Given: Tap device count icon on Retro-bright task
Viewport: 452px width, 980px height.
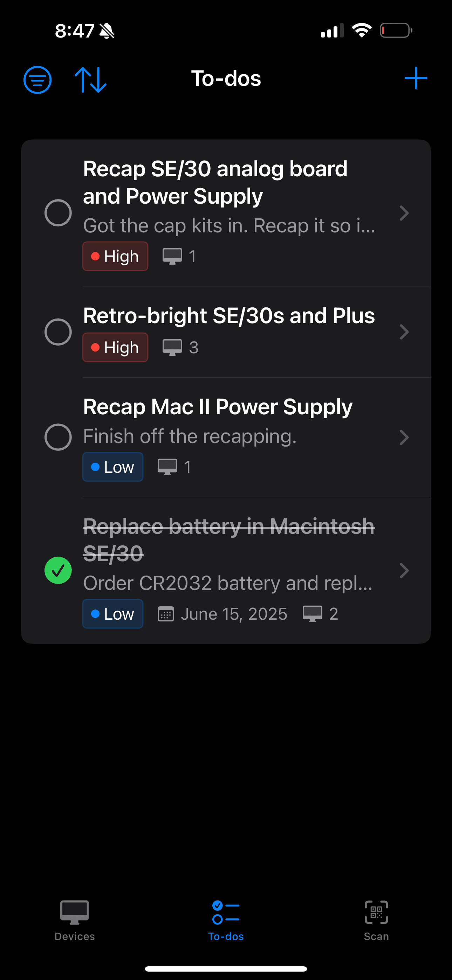Looking at the screenshot, I should 172,347.
